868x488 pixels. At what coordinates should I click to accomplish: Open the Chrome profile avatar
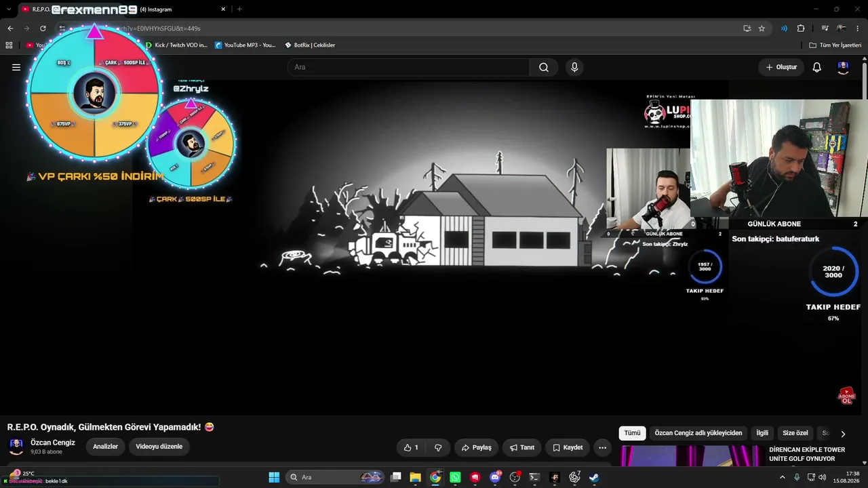tap(842, 28)
